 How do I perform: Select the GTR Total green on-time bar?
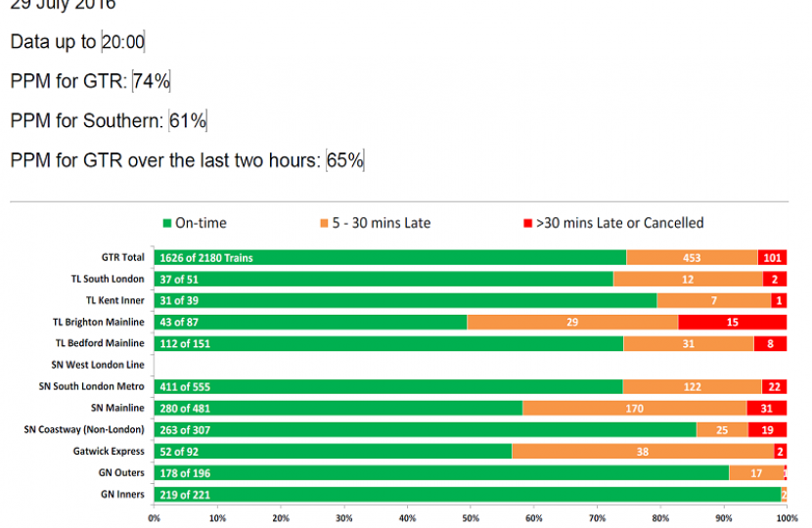[x=389, y=258]
